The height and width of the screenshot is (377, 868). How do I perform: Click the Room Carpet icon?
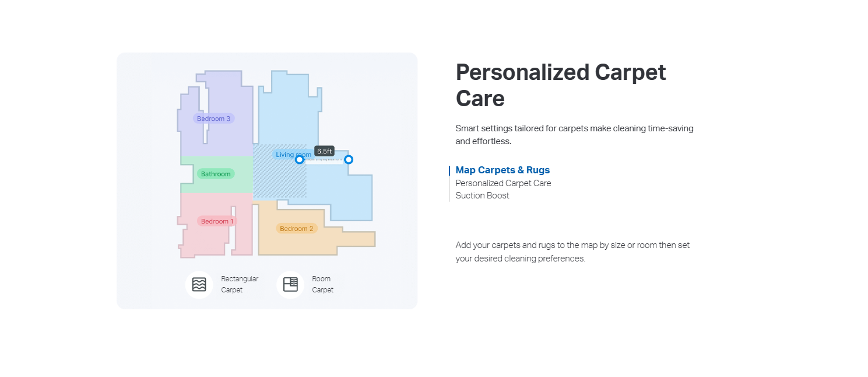(x=290, y=284)
